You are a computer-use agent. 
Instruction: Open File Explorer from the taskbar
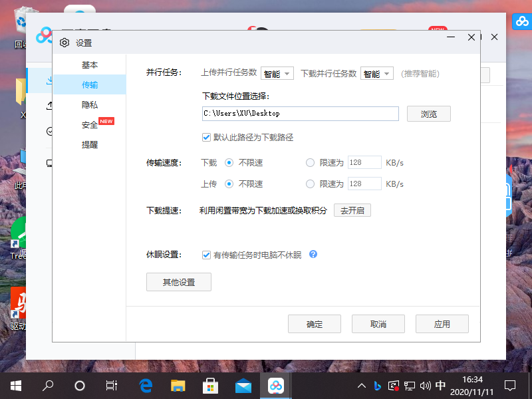[178, 385]
